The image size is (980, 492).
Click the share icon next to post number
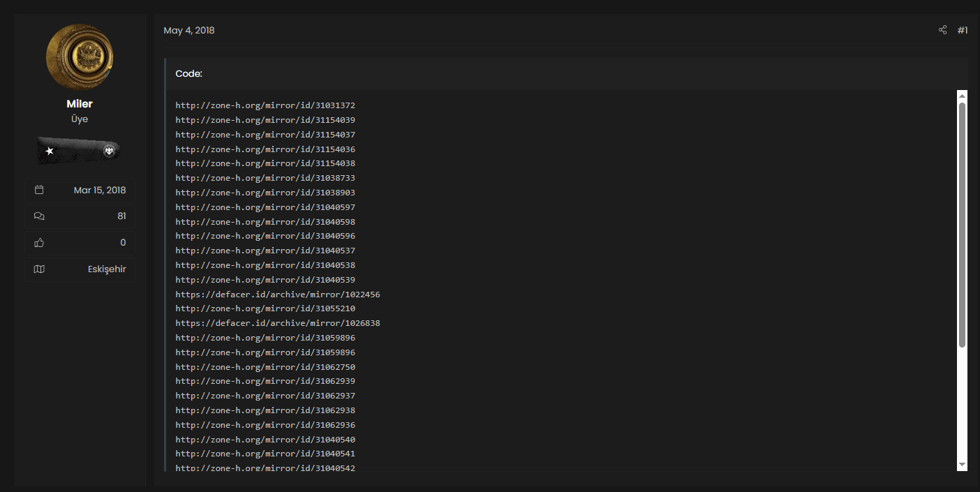point(942,30)
